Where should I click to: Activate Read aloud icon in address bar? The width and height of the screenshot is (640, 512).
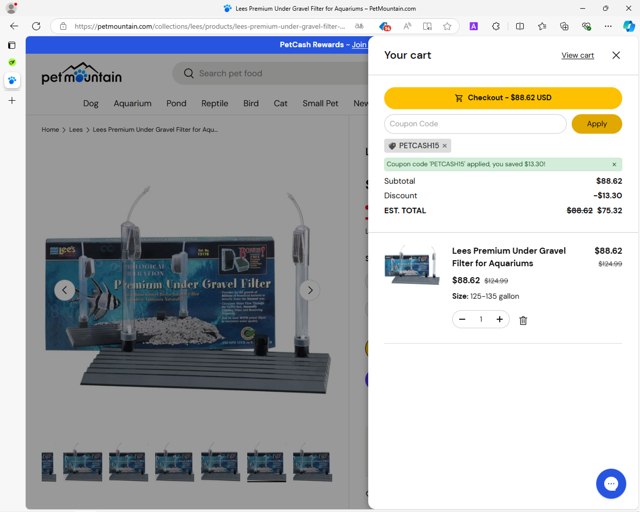407,26
